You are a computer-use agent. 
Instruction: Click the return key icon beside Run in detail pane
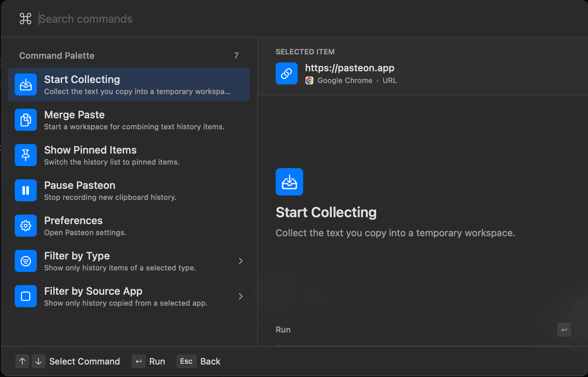tap(564, 330)
